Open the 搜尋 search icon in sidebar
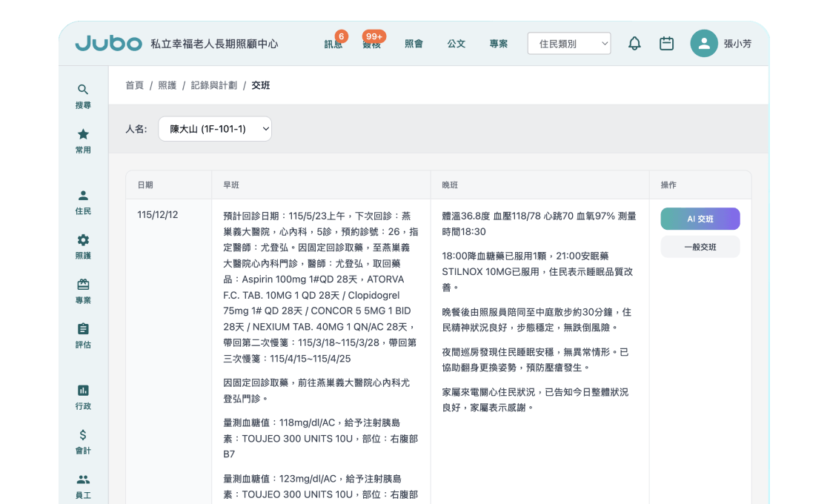Screen dimensions: 830x504 [83, 90]
